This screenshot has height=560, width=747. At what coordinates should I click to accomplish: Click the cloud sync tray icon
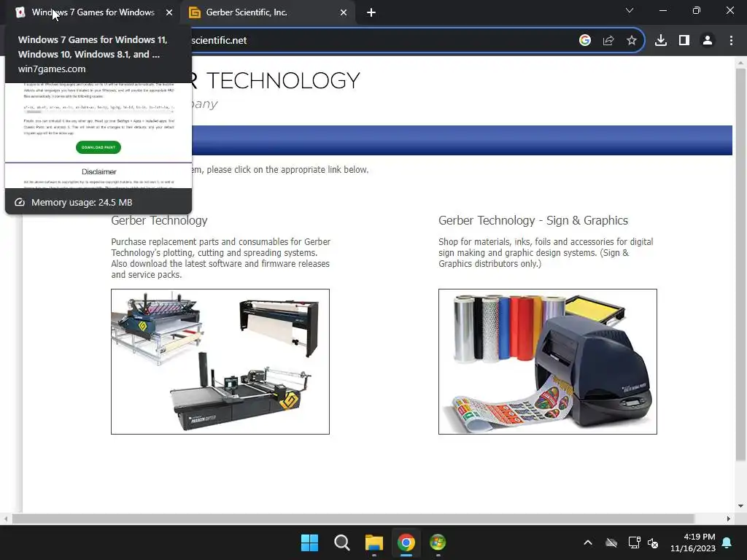pyautogui.click(x=611, y=542)
